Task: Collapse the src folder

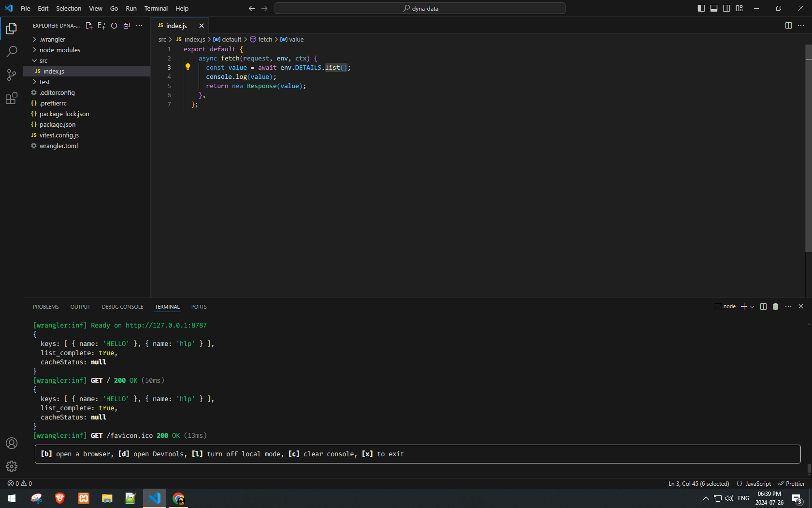Action: [43, 60]
